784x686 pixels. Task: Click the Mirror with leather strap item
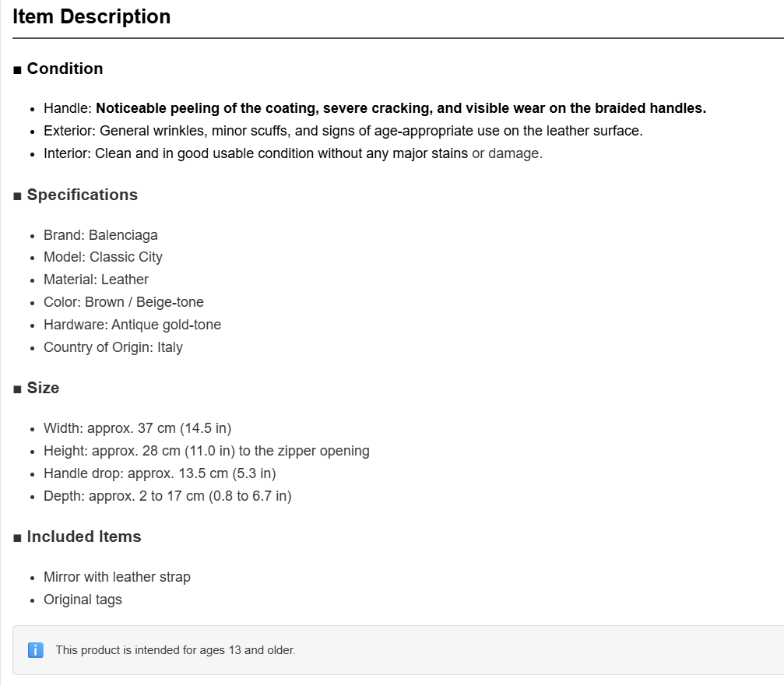pos(117,576)
